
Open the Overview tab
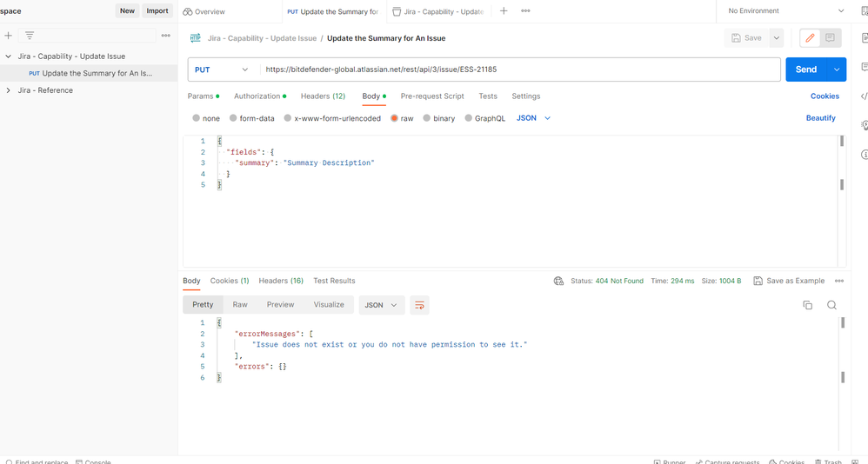coord(204,11)
